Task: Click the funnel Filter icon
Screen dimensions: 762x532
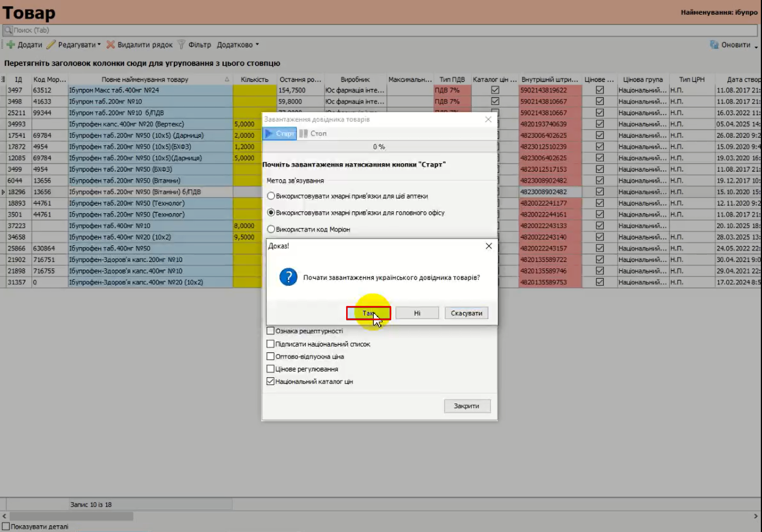Action: coord(182,45)
